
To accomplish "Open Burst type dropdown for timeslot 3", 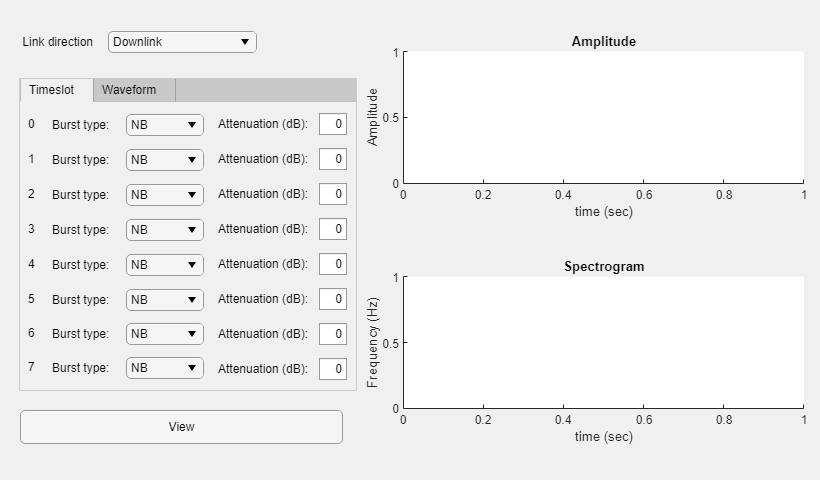I will tap(165, 229).
